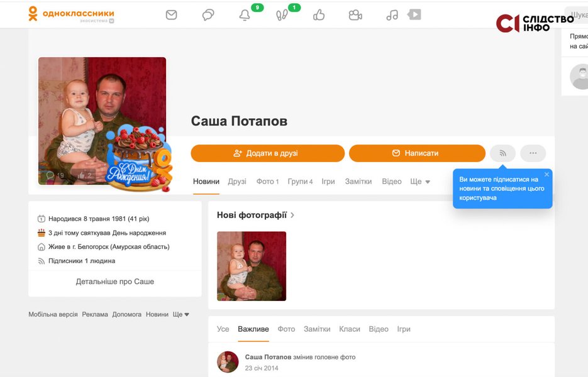This screenshot has height=377, width=588.
Task: Open the thumbs-up events icon
Action: click(x=319, y=15)
